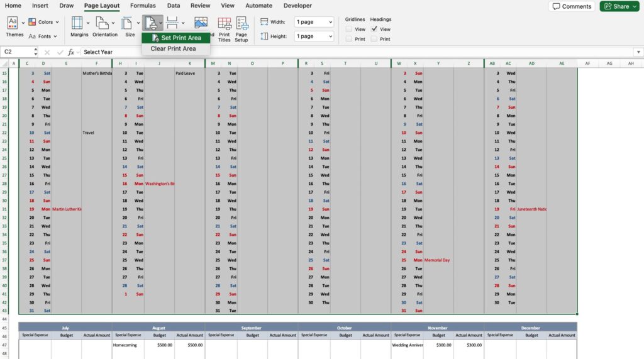Image resolution: width=644 pixels, height=359 pixels.
Task: Open the Breaks icon
Action: [172, 23]
